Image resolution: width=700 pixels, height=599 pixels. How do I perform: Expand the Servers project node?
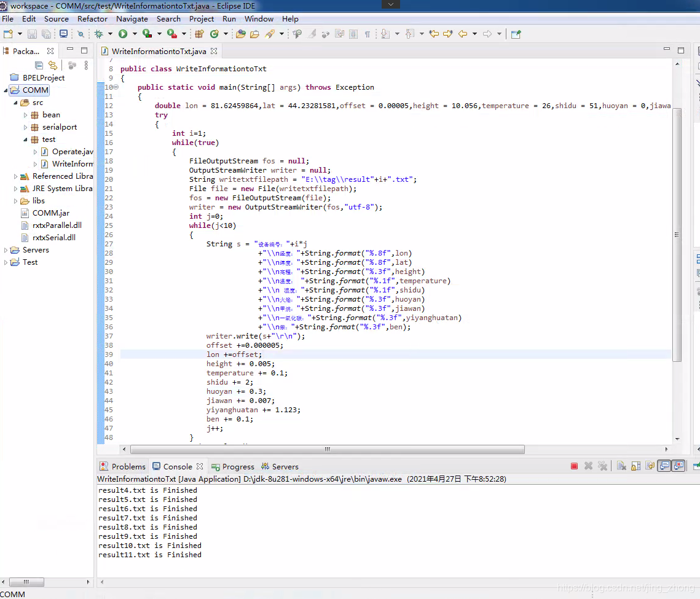pyautogui.click(x=6, y=250)
